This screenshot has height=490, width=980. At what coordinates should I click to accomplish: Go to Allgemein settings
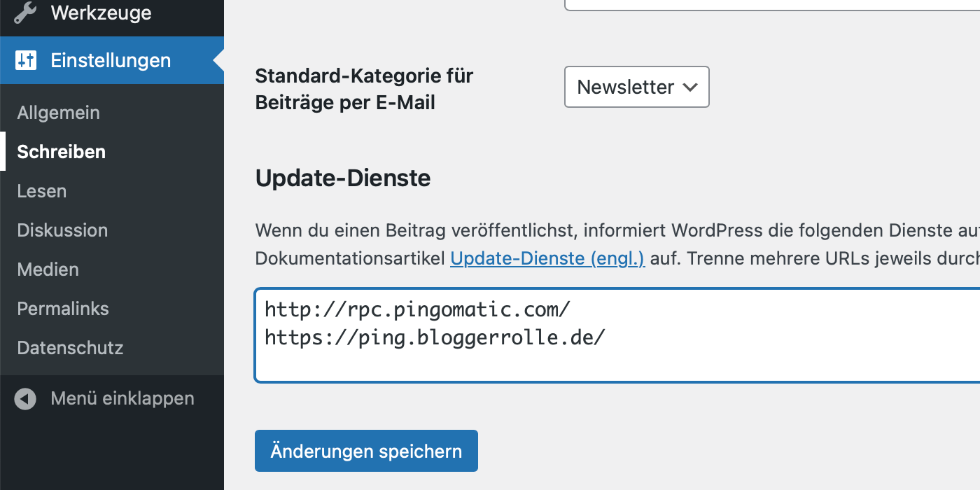click(x=59, y=113)
